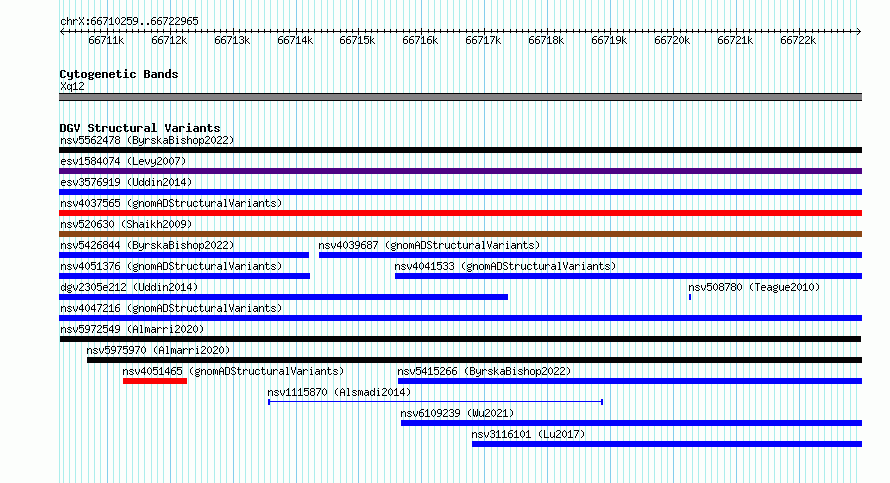Click the nsv5562478 (ByrskaBishop2022) label
890x483 pixels.
[147, 140]
